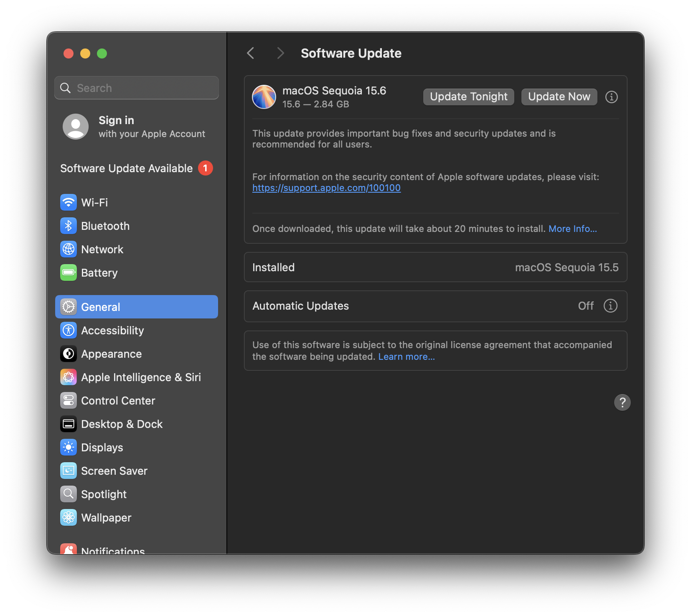
Task: Select Displays label in sidebar
Action: [102, 448]
